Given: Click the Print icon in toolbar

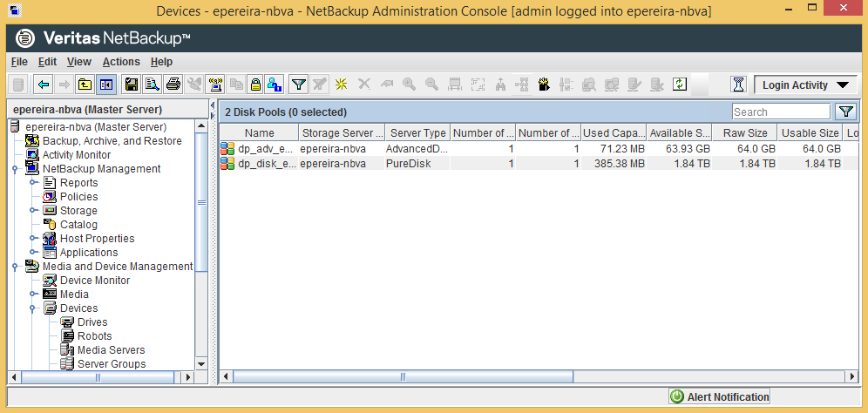Looking at the screenshot, I should pyautogui.click(x=173, y=85).
